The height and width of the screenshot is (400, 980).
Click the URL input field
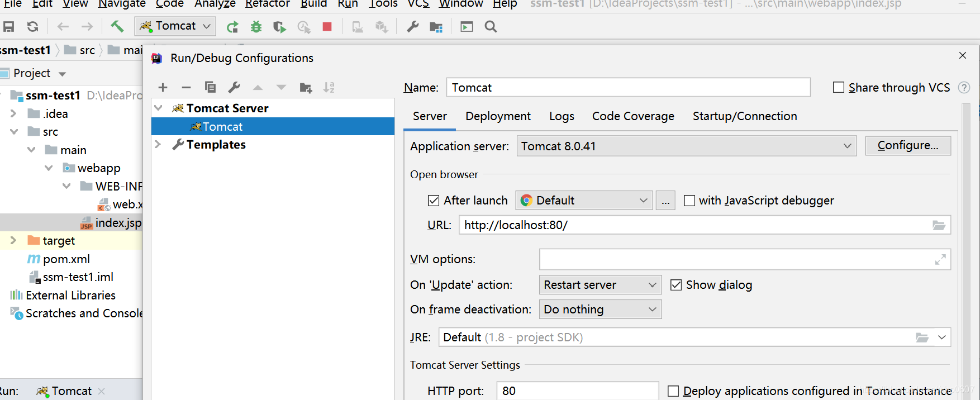coord(705,225)
